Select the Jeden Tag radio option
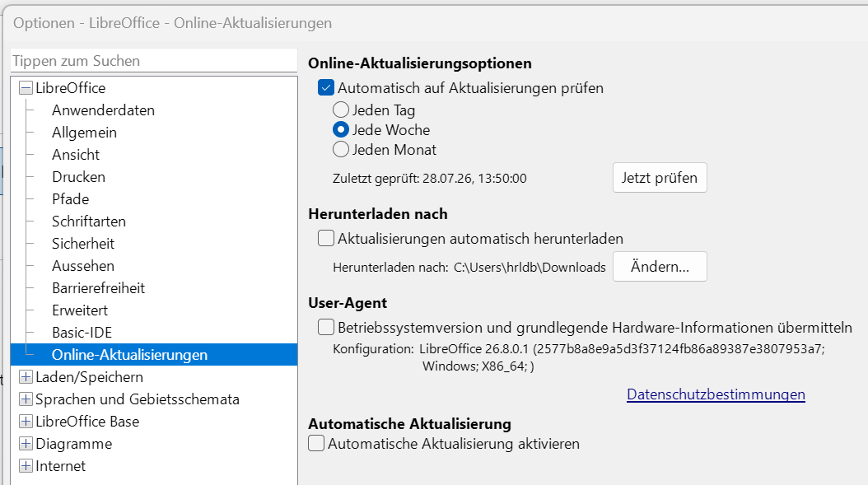 pyautogui.click(x=340, y=110)
